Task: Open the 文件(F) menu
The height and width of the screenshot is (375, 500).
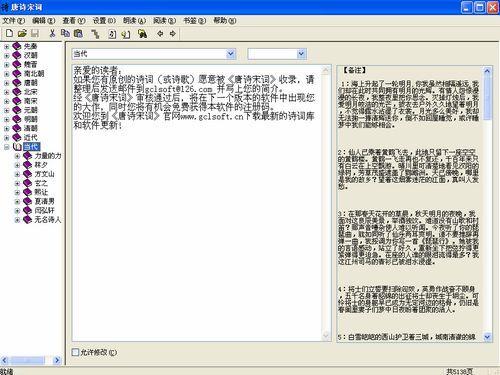Action: [x=14, y=21]
